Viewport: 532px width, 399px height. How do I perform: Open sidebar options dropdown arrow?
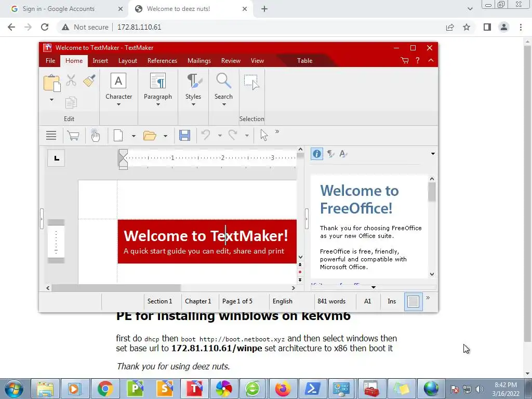[x=433, y=154]
